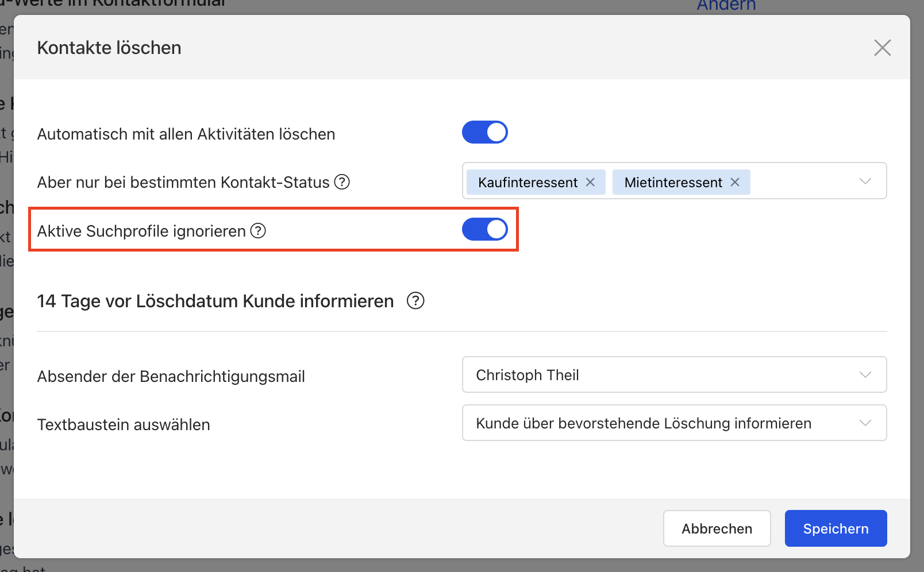Screen dimensions: 924x572
Task: Click help icon next to Aktive Suchprofile ignorieren
Action: [258, 231]
